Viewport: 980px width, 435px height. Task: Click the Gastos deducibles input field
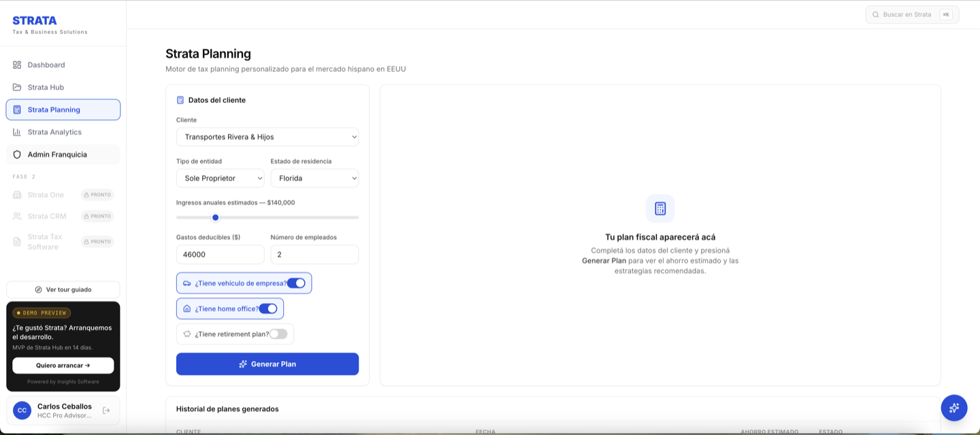(x=220, y=255)
